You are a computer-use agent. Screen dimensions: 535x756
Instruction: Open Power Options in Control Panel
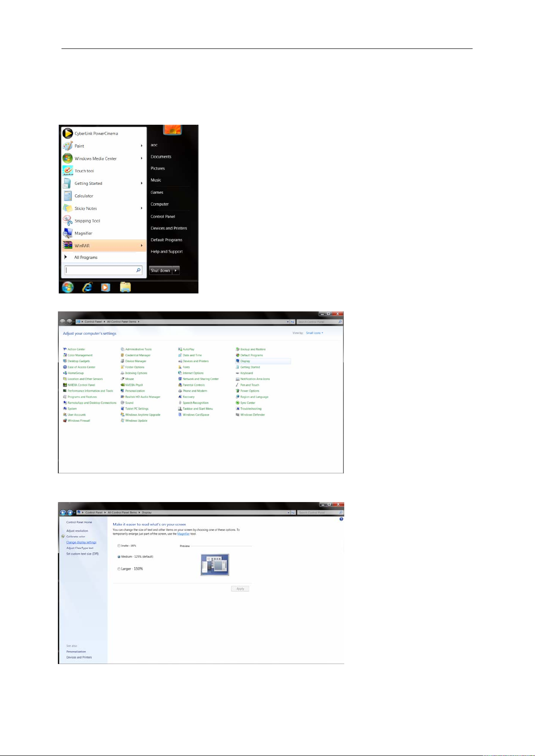(247, 391)
